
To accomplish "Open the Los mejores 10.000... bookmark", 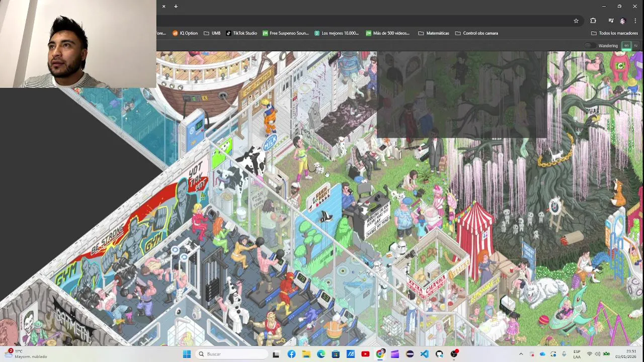I will point(337,33).
